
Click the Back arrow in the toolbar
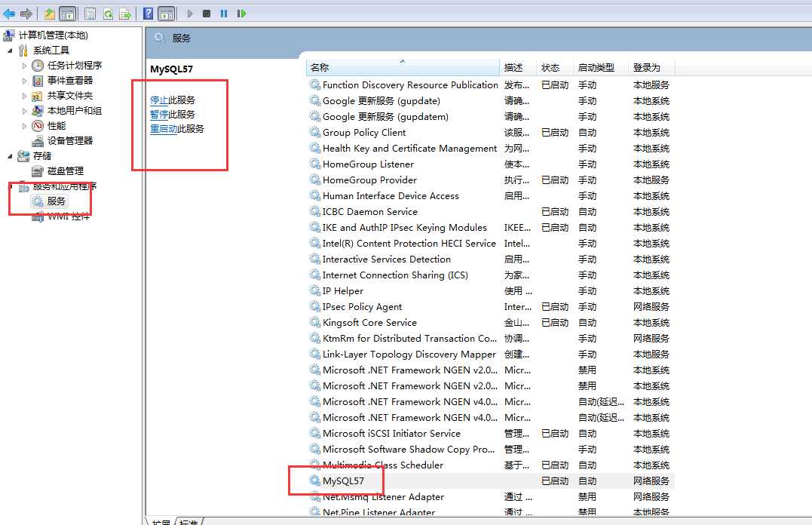coord(9,14)
